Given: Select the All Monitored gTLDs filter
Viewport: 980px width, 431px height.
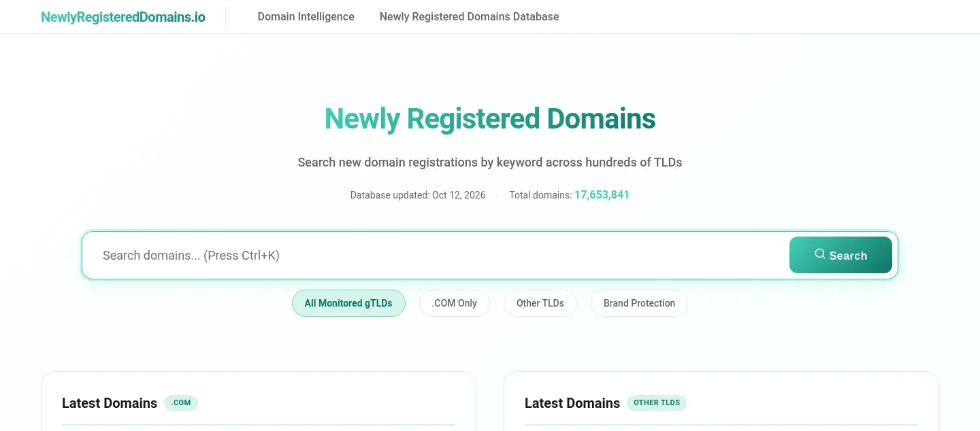Looking at the screenshot, I should [x=348, y=303].
